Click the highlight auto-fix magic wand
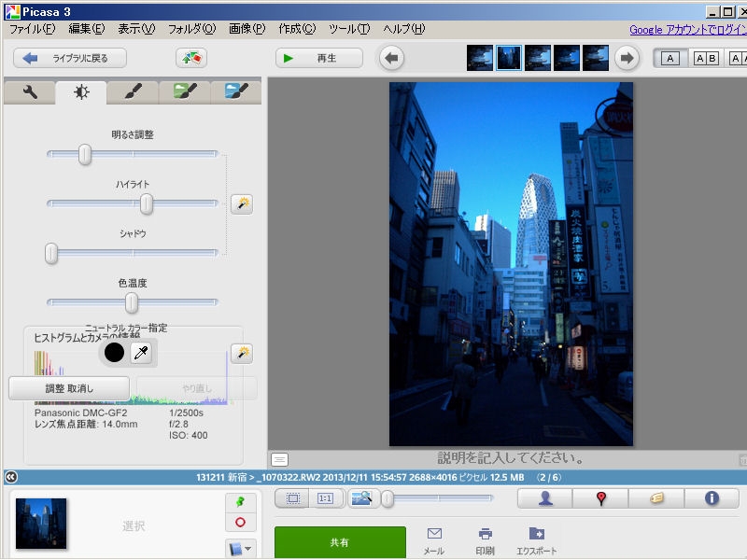The height and width of the screenshot is (560, 747). pyautogui.click(x=242, y=203)
